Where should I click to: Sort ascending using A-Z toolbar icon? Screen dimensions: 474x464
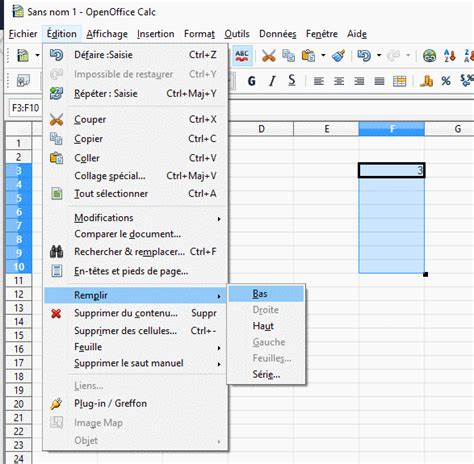[450, 56]
